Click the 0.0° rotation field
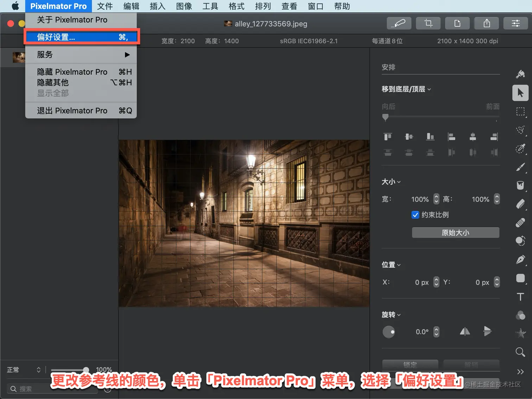 (422, 332)
